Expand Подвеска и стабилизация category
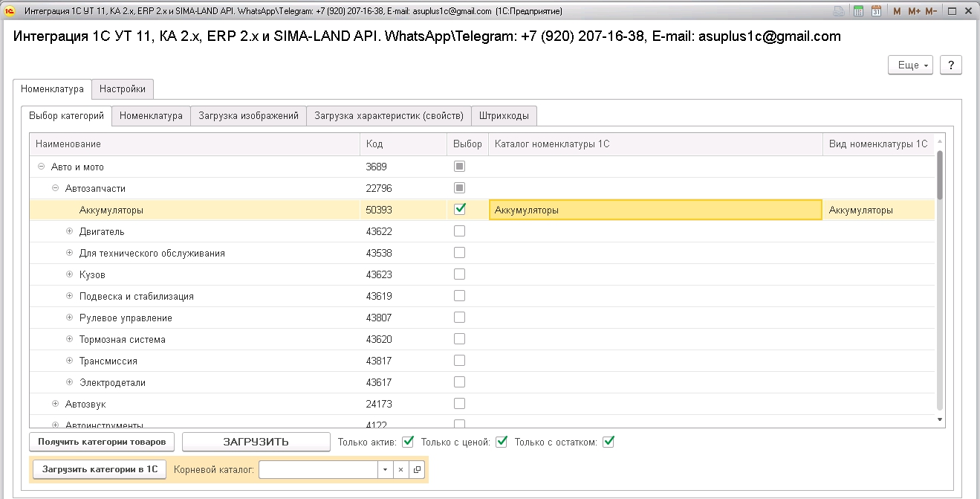Image resolution: width=980 pixels, height=499 pixels. pyautogui.click(x=70, y=297)
